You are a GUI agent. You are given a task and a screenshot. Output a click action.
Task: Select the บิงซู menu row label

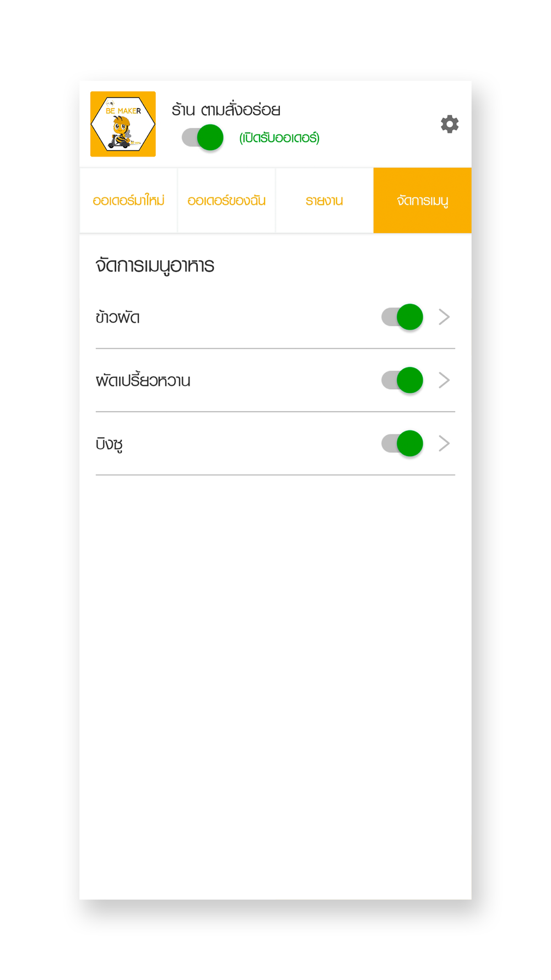click(x=109, y=444)
